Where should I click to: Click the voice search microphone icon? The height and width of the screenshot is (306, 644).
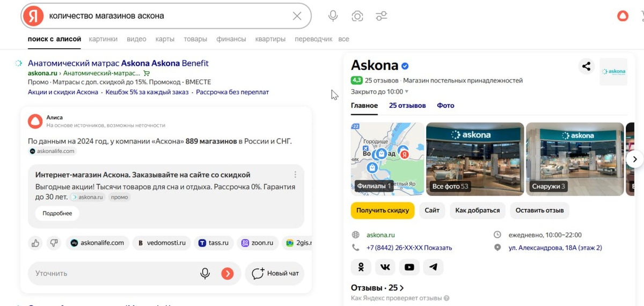pos(333,16)
